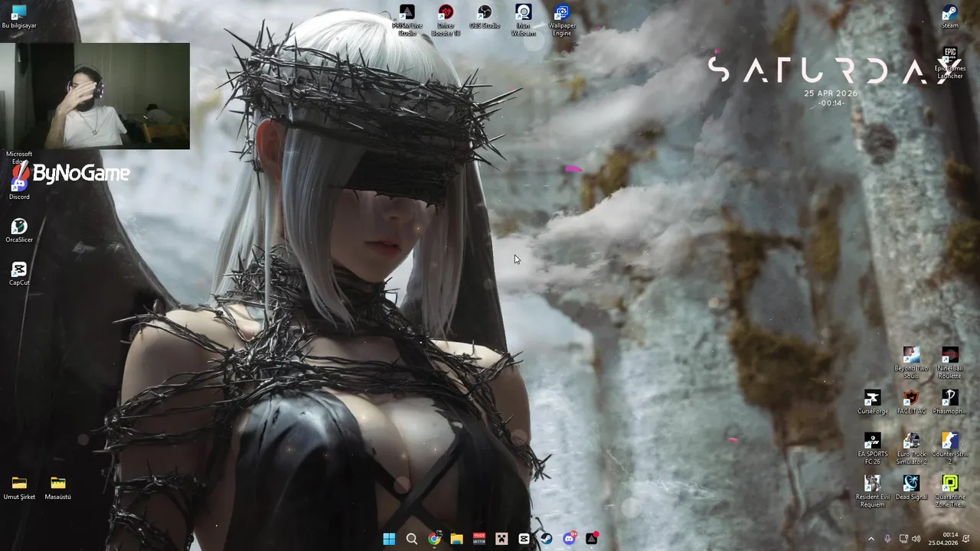Image resolution: width=980 pixels, height=551 pixels.
Task: Select Beyond Two Souls shortcut
Action: (x=911, y=364)
